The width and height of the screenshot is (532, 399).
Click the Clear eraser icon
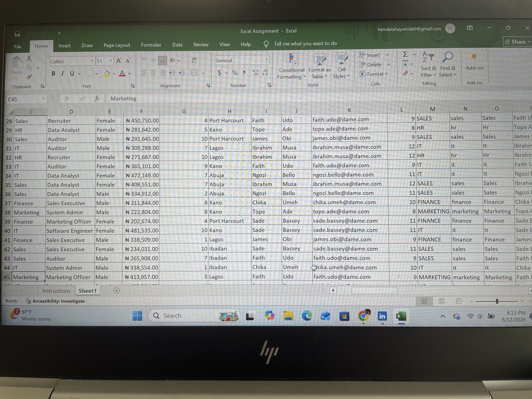point(405,73)
